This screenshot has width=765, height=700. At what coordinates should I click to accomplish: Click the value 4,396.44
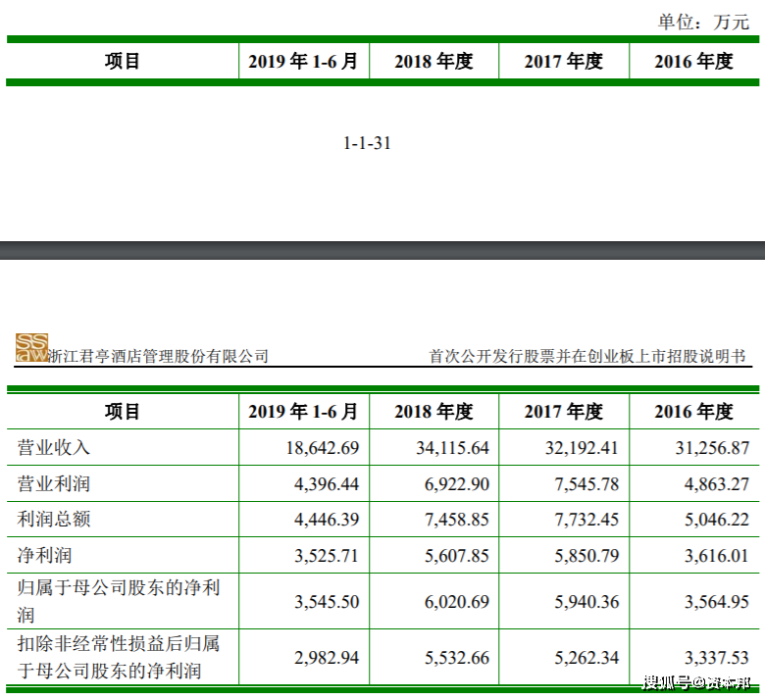tap(327, 484)
